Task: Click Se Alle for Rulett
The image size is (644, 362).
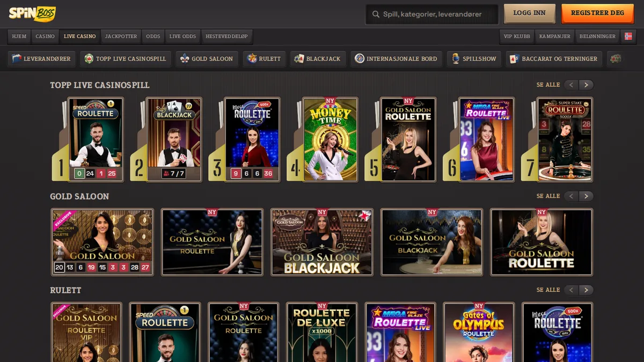Action: 548,290
